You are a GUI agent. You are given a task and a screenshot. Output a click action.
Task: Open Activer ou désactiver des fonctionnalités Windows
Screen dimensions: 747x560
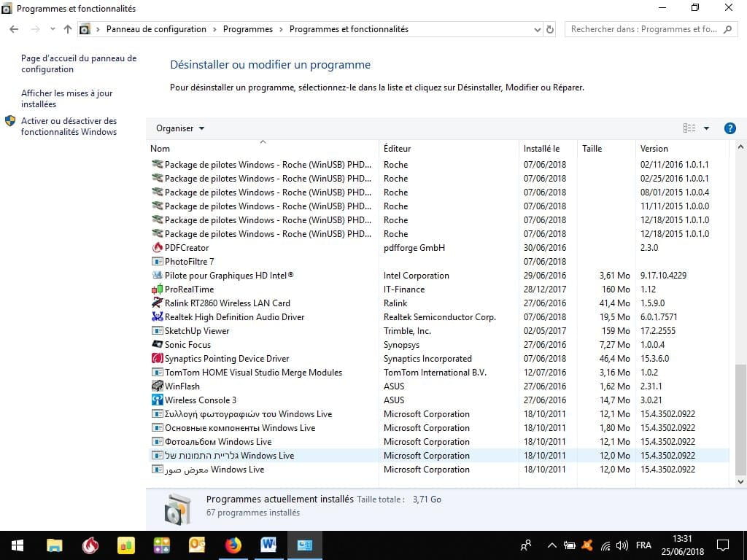click(x=69, y=126)
